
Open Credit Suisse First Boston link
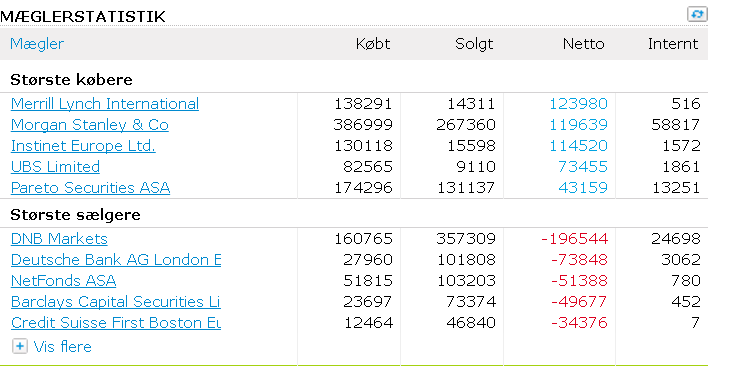[116, 323]
